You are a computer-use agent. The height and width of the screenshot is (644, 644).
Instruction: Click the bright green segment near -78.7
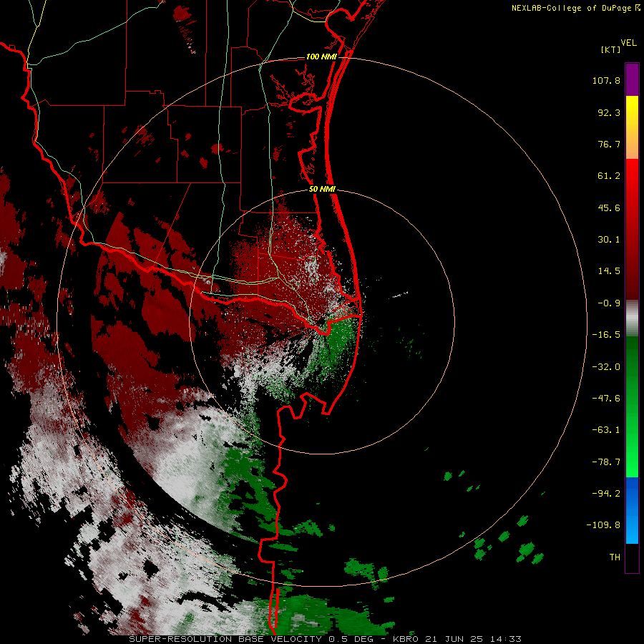click(x=632, y=462)
